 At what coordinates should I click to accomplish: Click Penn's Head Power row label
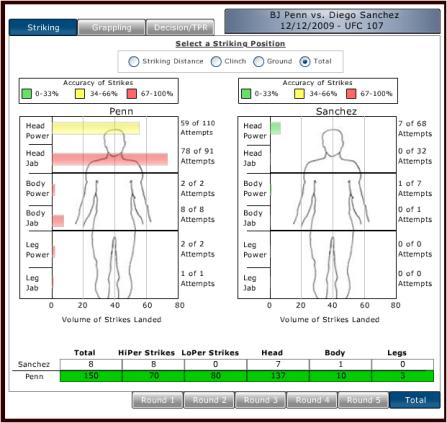37,131
